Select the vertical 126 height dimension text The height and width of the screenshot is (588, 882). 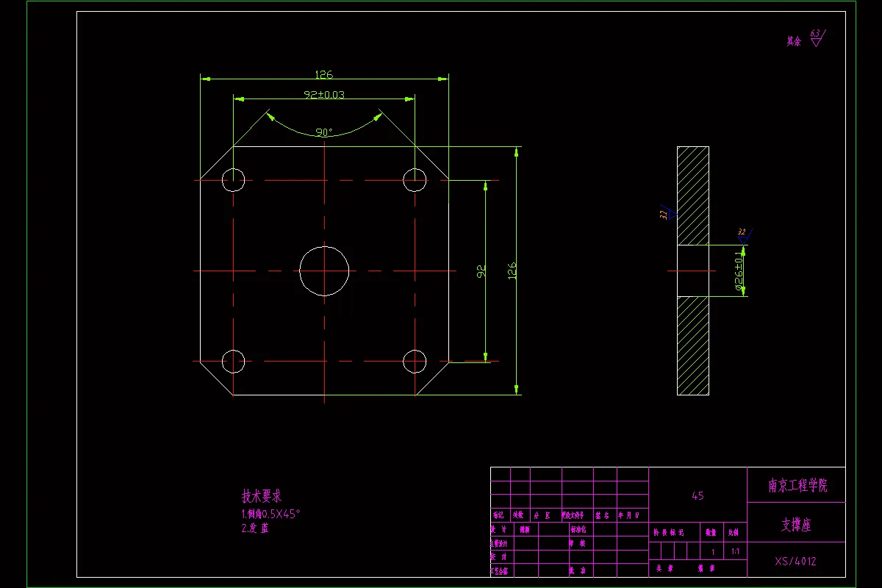(x=512, y=270)
